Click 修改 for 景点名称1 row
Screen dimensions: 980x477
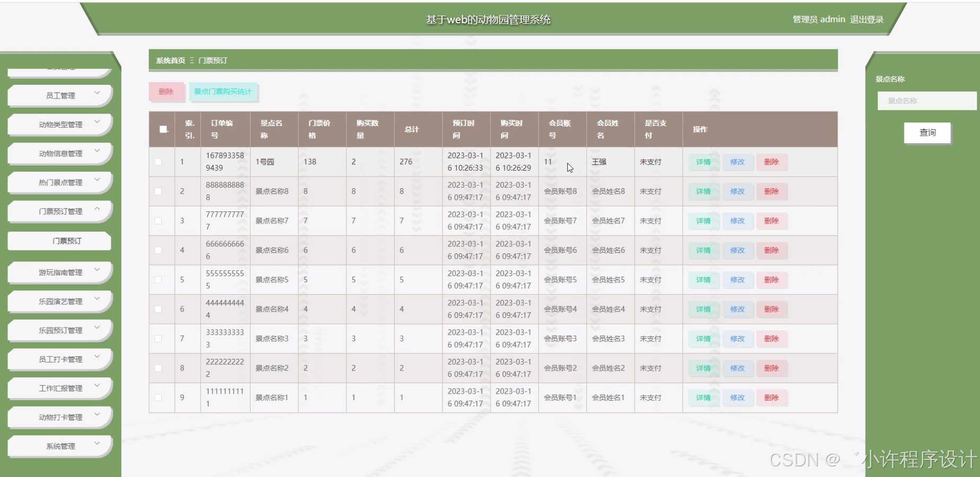tap(737, 397)
